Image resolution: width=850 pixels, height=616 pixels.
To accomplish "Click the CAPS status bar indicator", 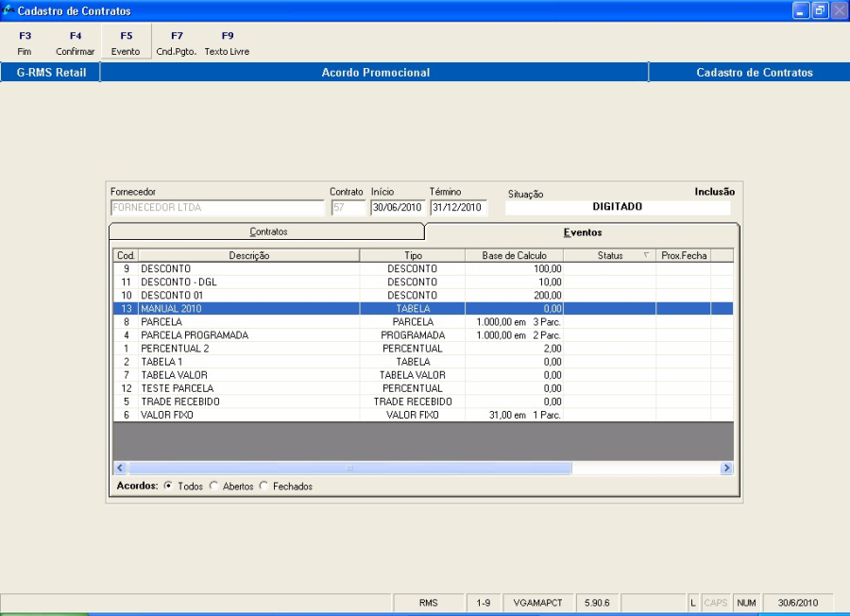I will (716, 603).
